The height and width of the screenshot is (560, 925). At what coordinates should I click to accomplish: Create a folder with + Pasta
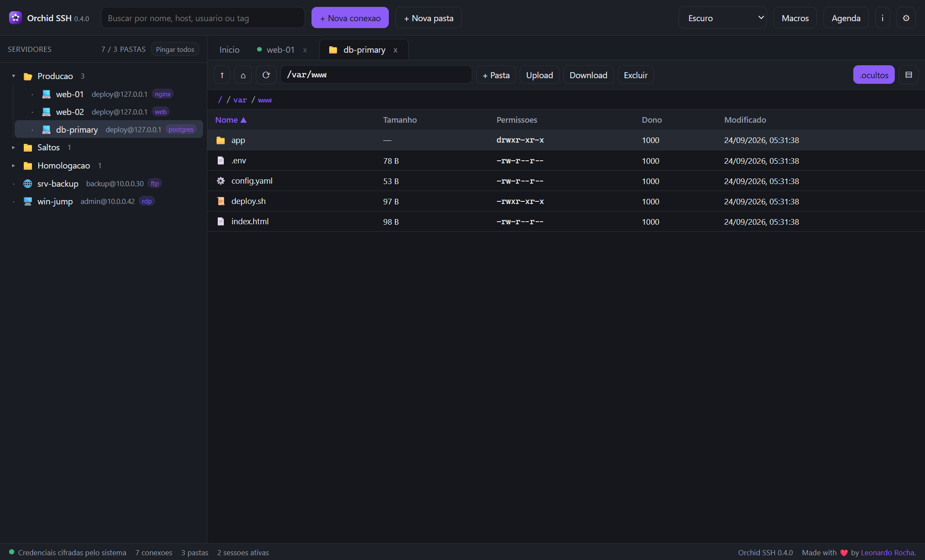(496, 75)
